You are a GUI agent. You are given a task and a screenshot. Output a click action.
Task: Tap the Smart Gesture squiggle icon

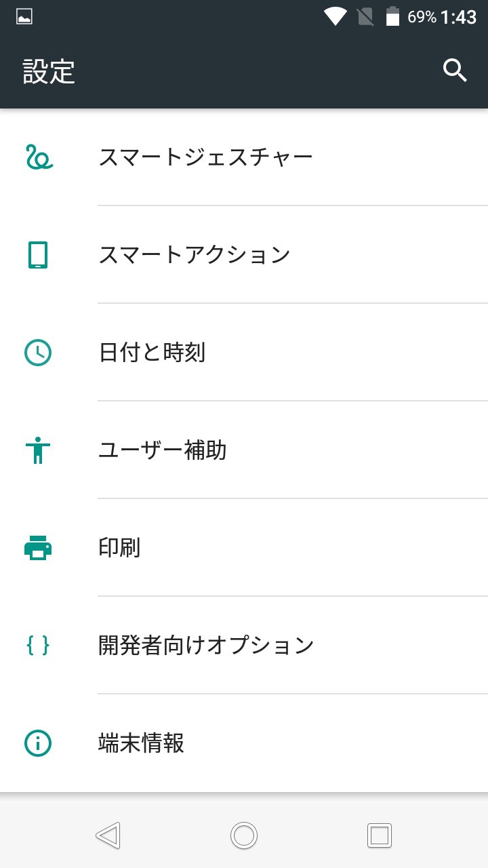[x=39, y=157]
